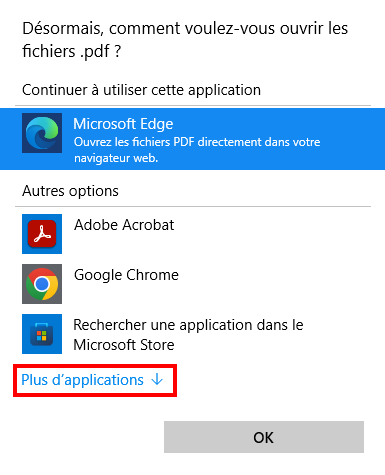Image resolution: width=385 pixels, height=475 pixels.
Task: Click the Google Chrome icon
Action: pyautogui.click(x=42, y=284)
